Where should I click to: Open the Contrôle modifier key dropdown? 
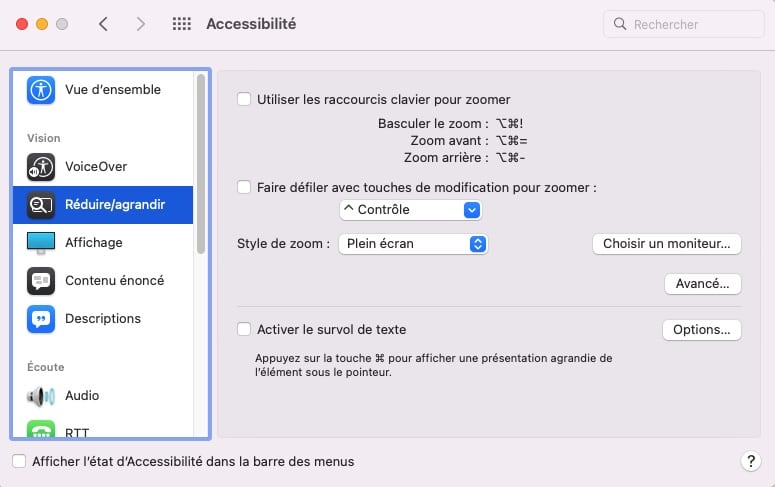click(x=410, y=210)
